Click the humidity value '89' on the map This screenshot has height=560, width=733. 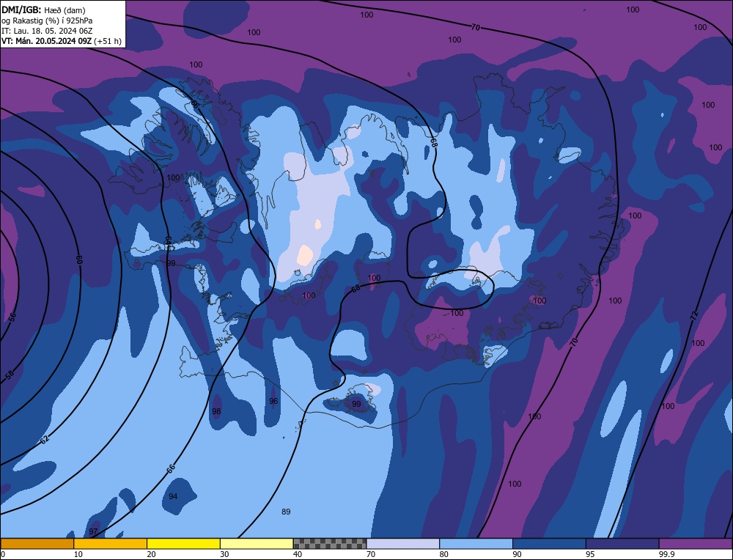(286, 512)
